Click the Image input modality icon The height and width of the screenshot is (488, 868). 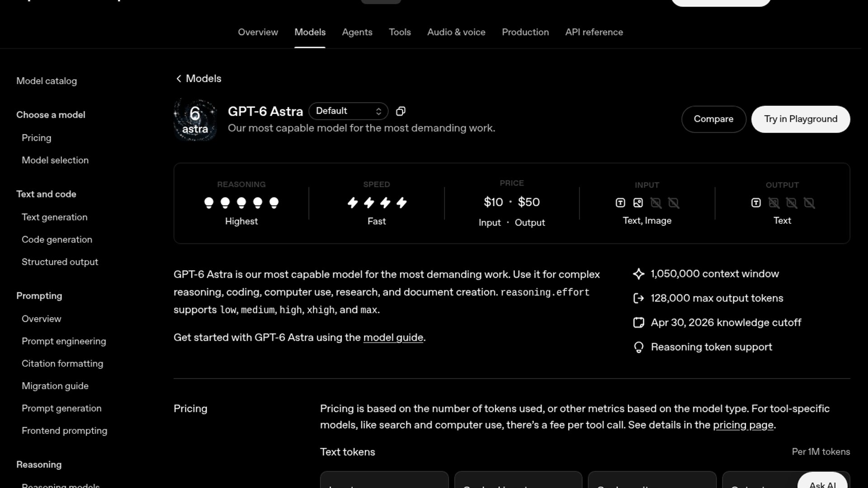638,203
